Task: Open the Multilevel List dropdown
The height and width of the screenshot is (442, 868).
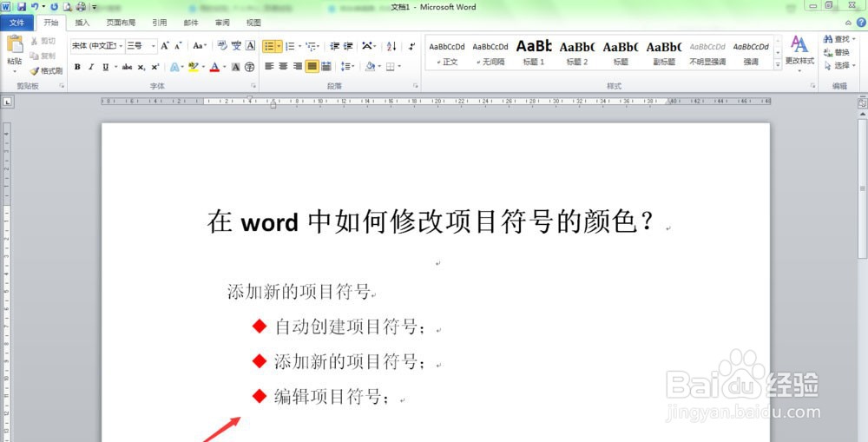Action: pyautogui.click(x=312, y=46)
